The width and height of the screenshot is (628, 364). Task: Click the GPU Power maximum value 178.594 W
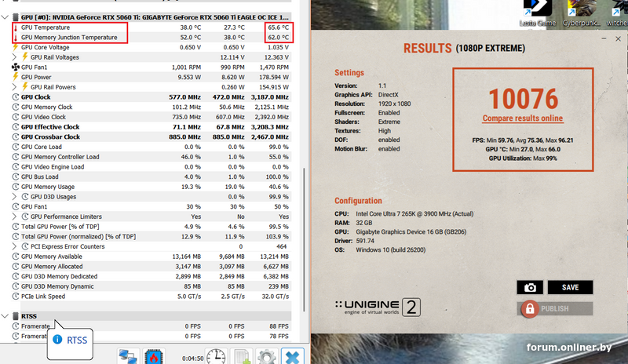(274, 77)
